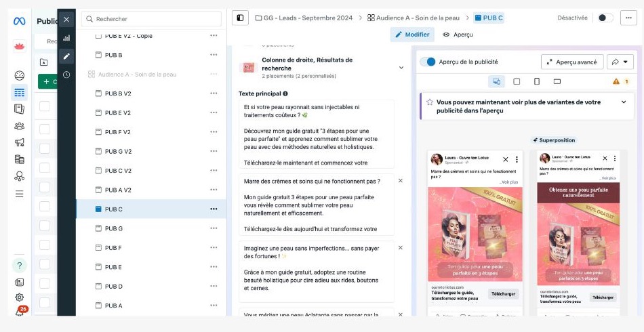Open the lotus account avatar

[19, 46]
